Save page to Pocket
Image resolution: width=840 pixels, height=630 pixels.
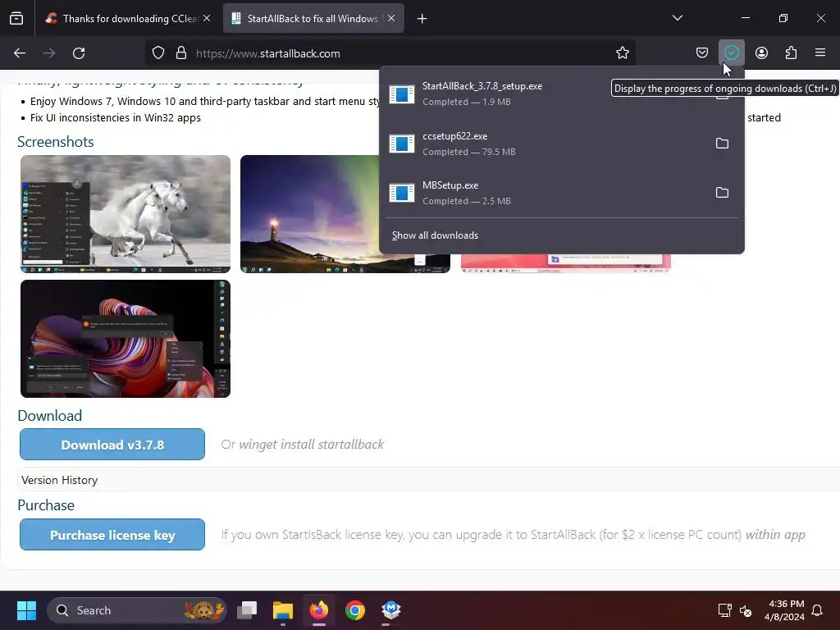[x=702, y=53]
